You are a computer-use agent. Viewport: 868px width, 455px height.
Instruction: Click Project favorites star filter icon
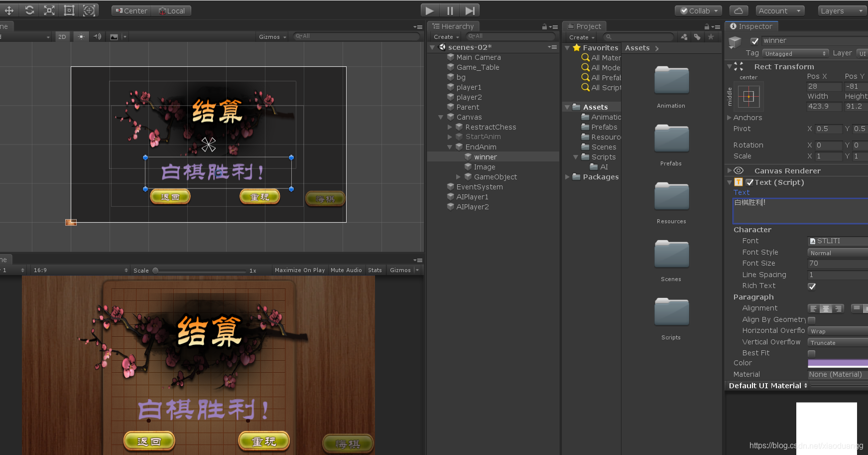coord(711,37)
